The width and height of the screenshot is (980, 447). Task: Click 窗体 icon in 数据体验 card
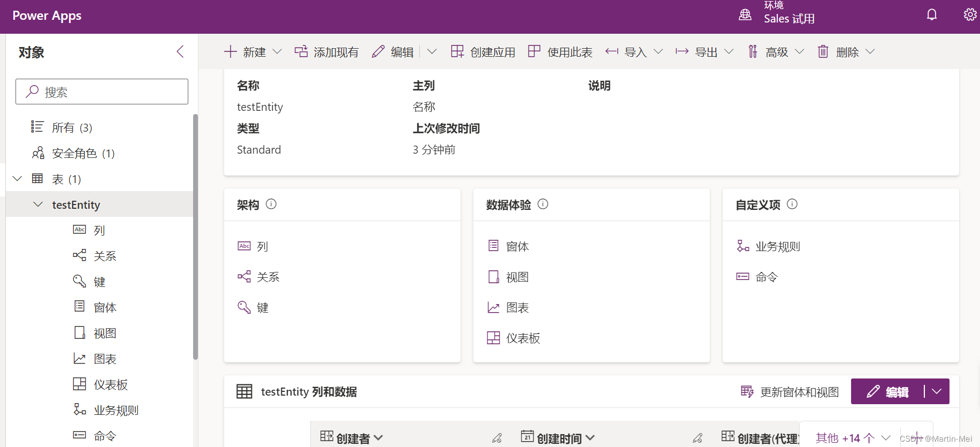pyautogui.click(x=493, y=246)
